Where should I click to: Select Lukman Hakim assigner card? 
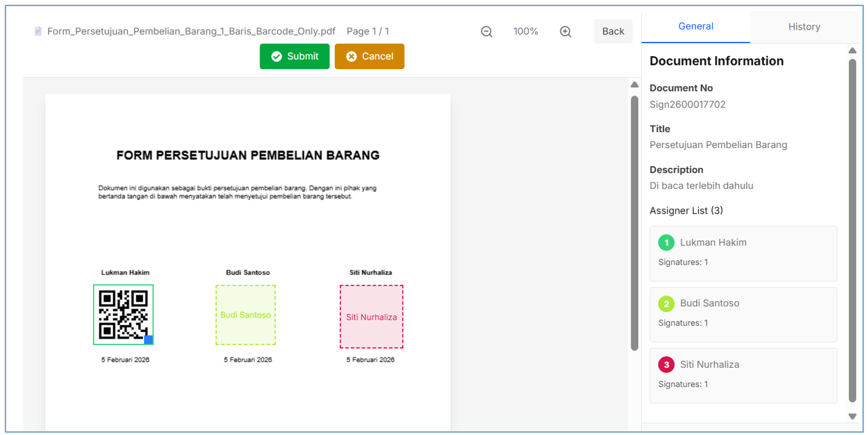(743, 253)
